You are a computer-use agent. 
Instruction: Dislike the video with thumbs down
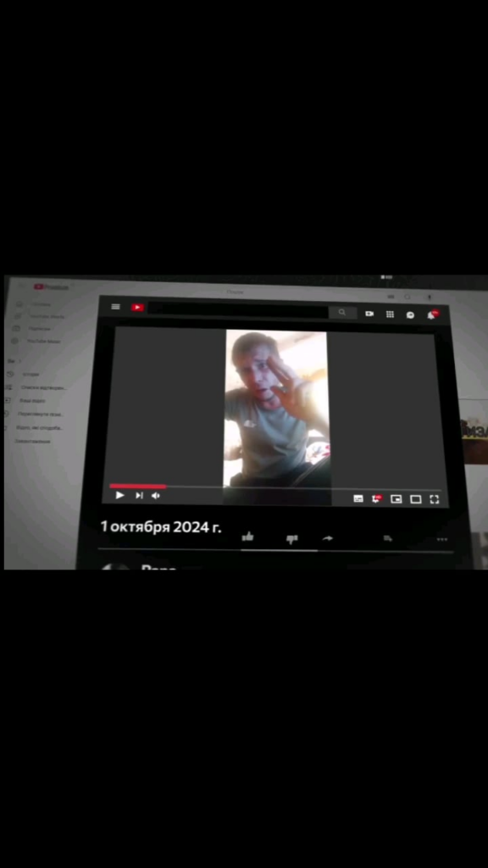click(x=292, y=538)
